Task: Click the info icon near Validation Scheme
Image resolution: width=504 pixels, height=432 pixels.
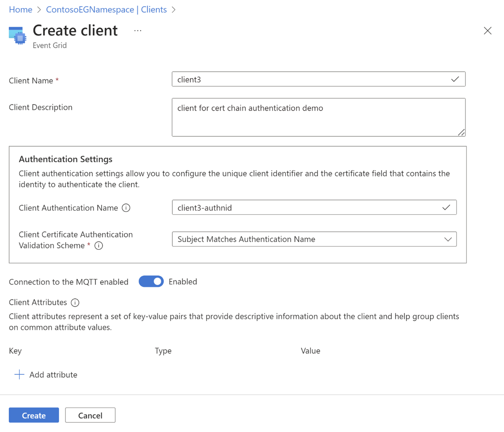Action: 99,245
